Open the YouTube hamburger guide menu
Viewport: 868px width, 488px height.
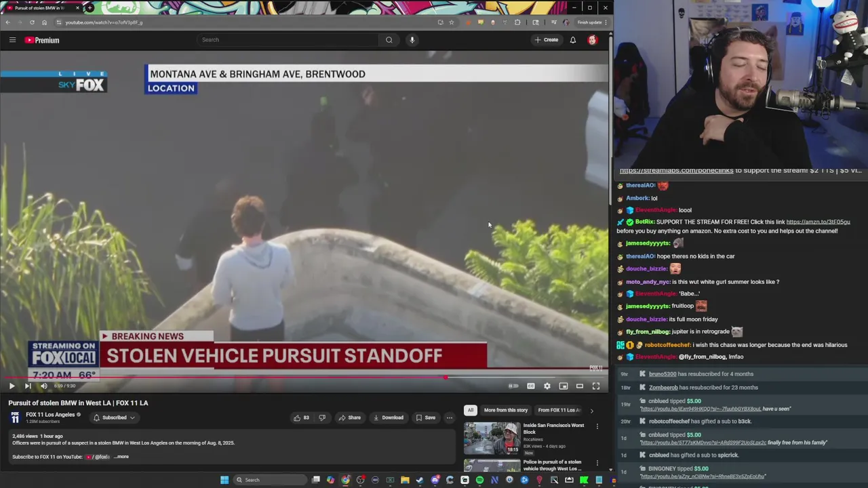point(12,40)
